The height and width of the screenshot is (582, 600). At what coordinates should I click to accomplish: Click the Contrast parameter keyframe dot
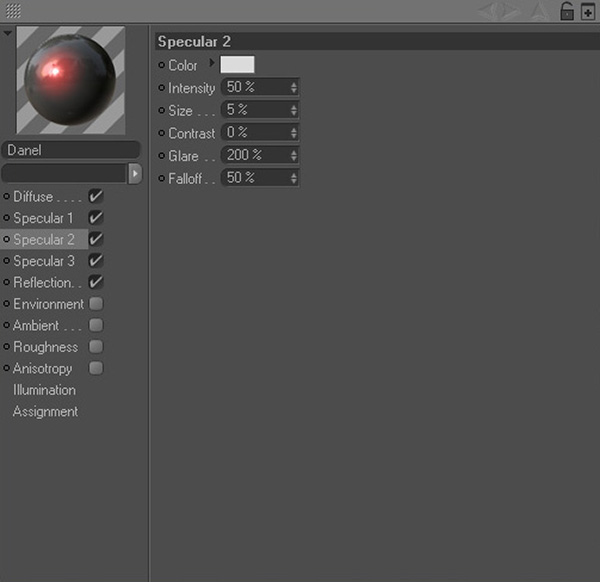tap(161, 133)
